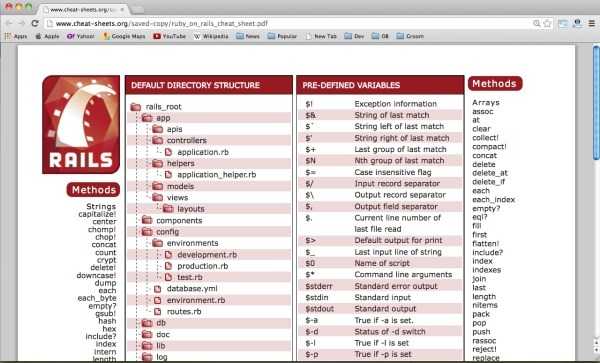Screen dimensions: 600x363
Task: Open the Yahoo! bookmark
Action: point(80,36)
